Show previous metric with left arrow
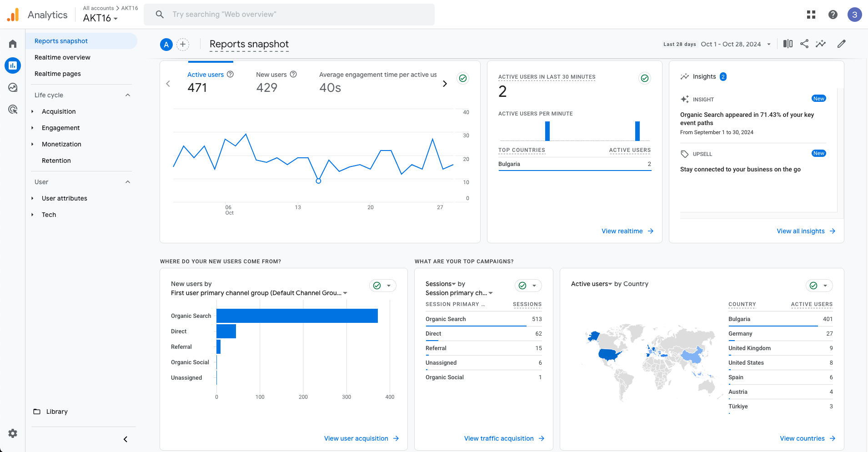Image resolution: width=868 pixels, height=452 pixels. (168, 84)
